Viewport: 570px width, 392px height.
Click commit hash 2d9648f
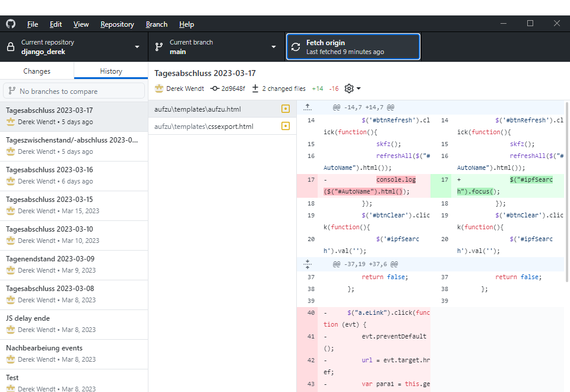[x=233, y=88]
